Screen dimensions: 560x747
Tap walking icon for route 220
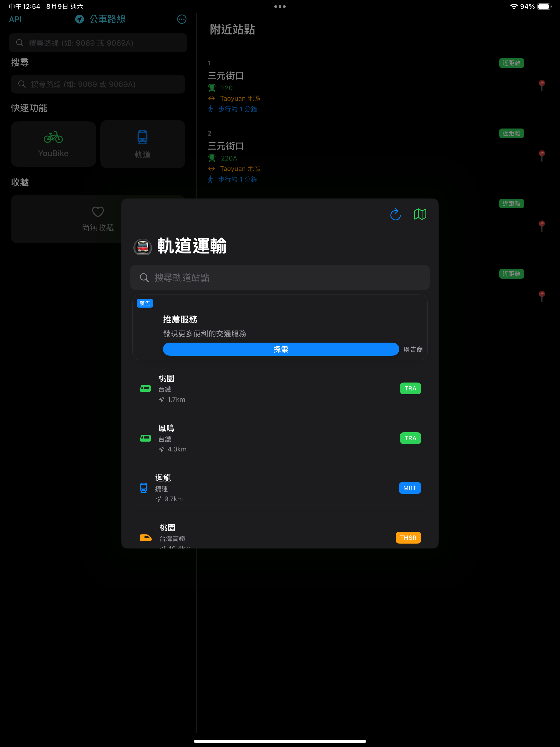point(211,109)
